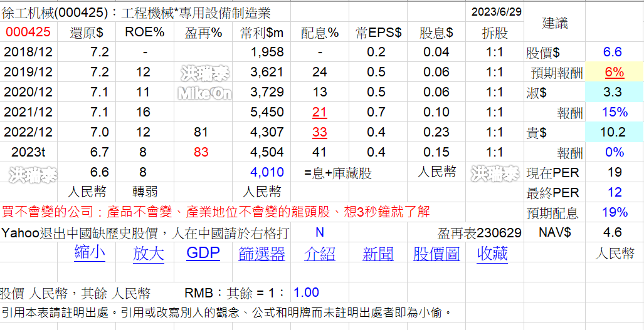This screenshot has width=644, height=330.
Task: Select the 引用本表請註明出處 footer text
Action: pyautogui.click(x=227, y=313)
